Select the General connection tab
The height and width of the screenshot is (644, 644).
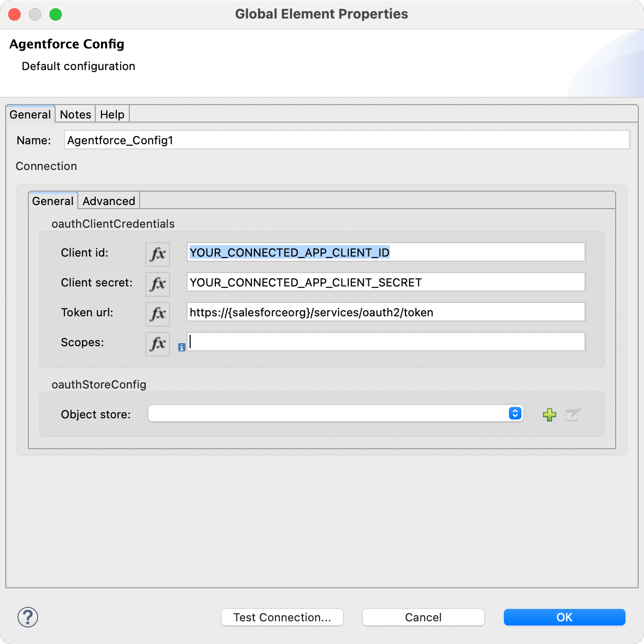tap(53, 201)
